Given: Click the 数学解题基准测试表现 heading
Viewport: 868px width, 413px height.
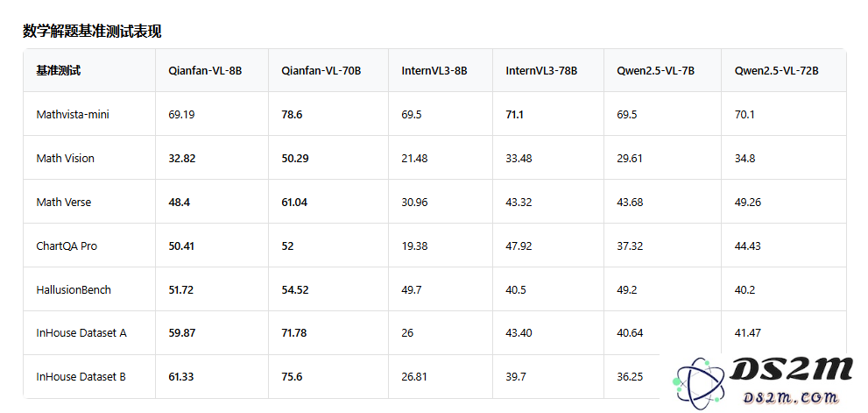Looking at the screenshot, I should pos(92,32).
